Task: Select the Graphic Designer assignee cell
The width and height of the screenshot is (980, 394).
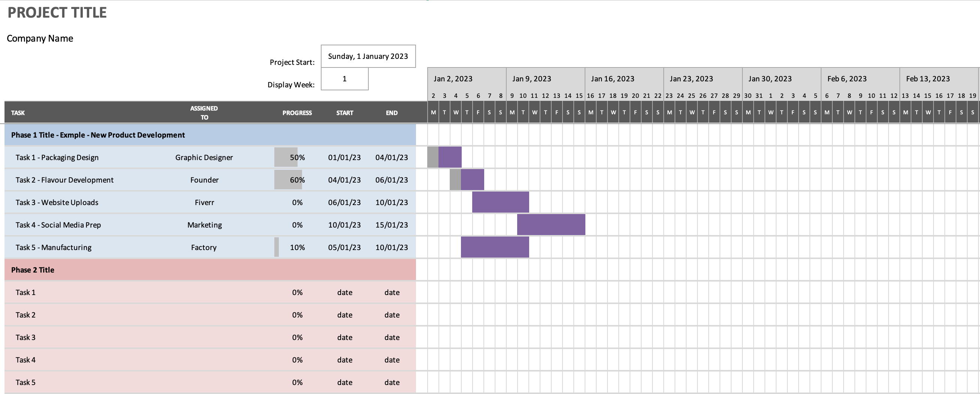Action: pyautogui.click(x=204, y=157)
